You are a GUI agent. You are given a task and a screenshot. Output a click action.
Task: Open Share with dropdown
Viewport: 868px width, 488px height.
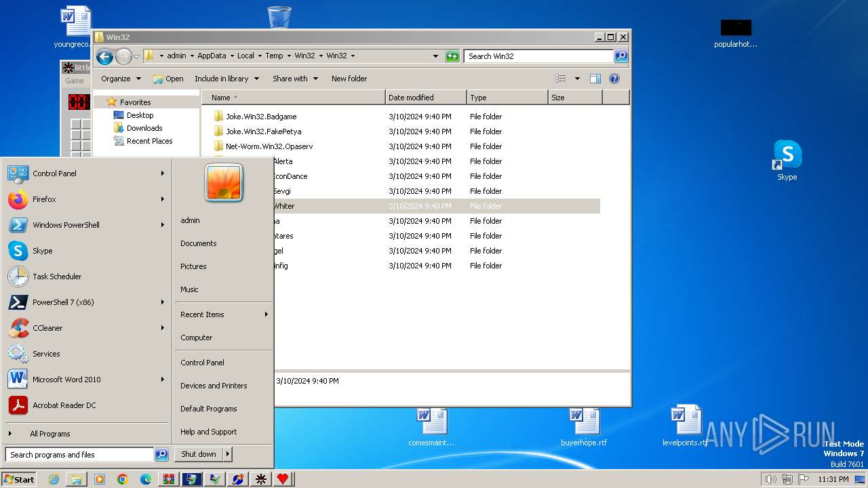[x=295, y=79]
